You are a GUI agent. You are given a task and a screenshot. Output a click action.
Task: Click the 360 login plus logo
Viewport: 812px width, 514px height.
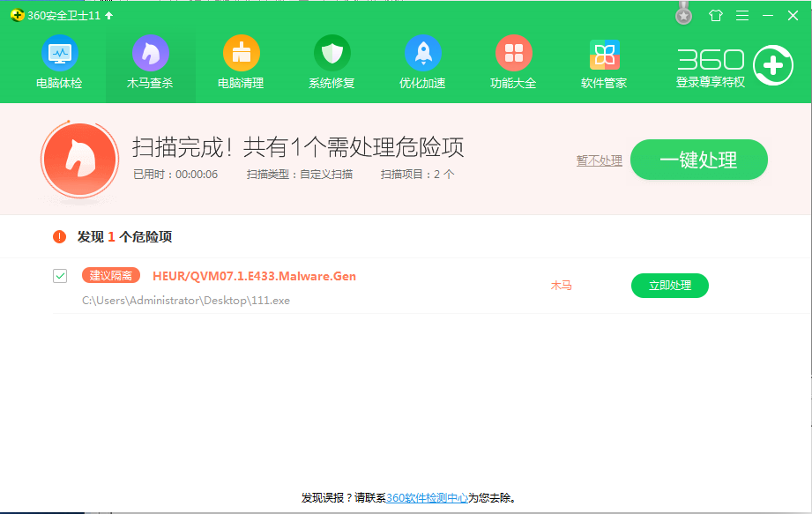tap(771, 65)
